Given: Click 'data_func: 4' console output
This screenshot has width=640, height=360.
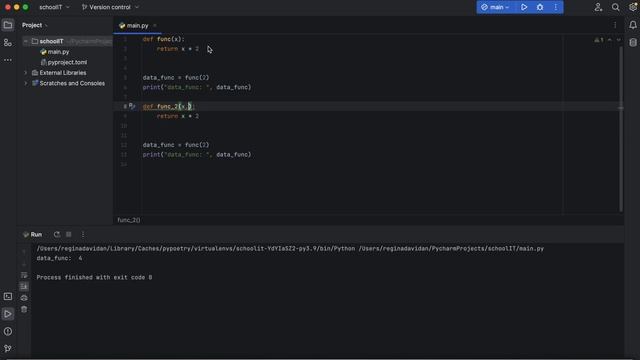Looking at the screenshot, I should [59, 258].
